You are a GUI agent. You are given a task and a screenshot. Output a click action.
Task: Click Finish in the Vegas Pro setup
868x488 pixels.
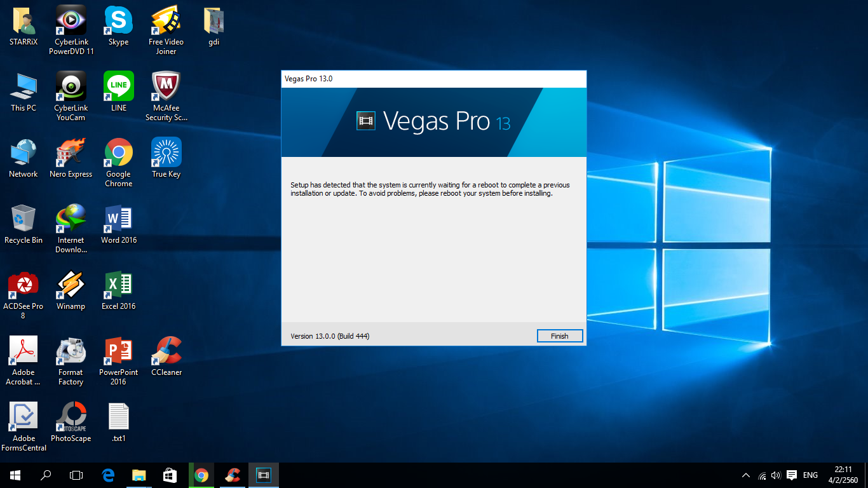click(559, 336)
